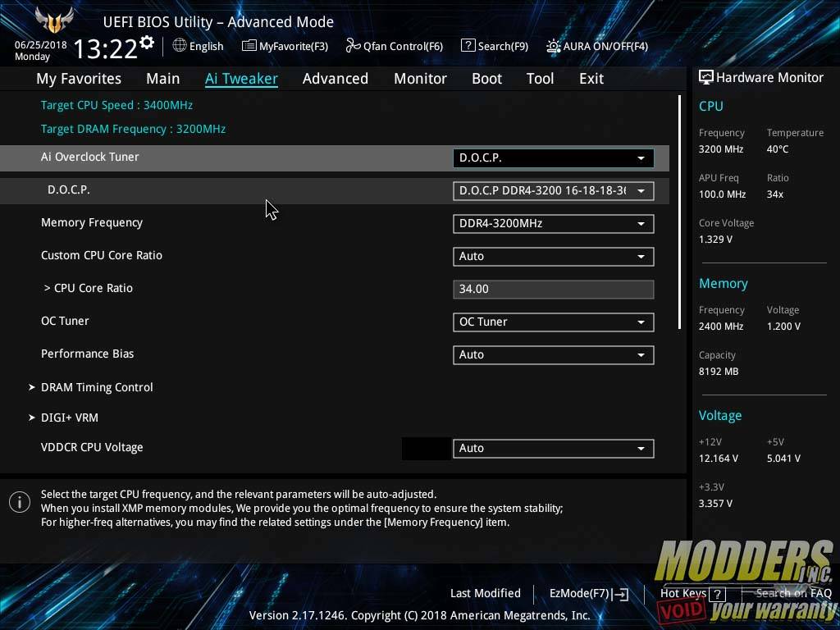Image resolution: width=840 pixels, height=630 pixels.
Task: Click the 13:22 clock display
Action: pyautogui.click(x=106, y=49)
